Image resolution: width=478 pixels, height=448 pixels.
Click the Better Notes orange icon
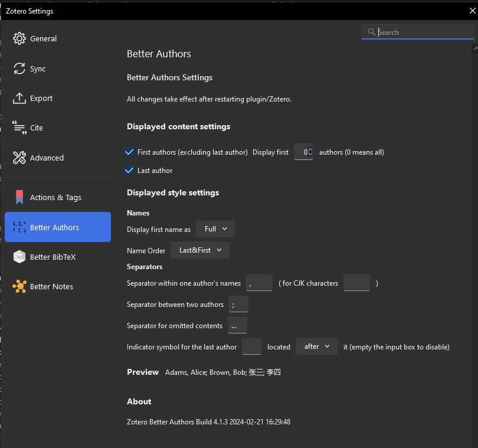[x=19, y=286]
